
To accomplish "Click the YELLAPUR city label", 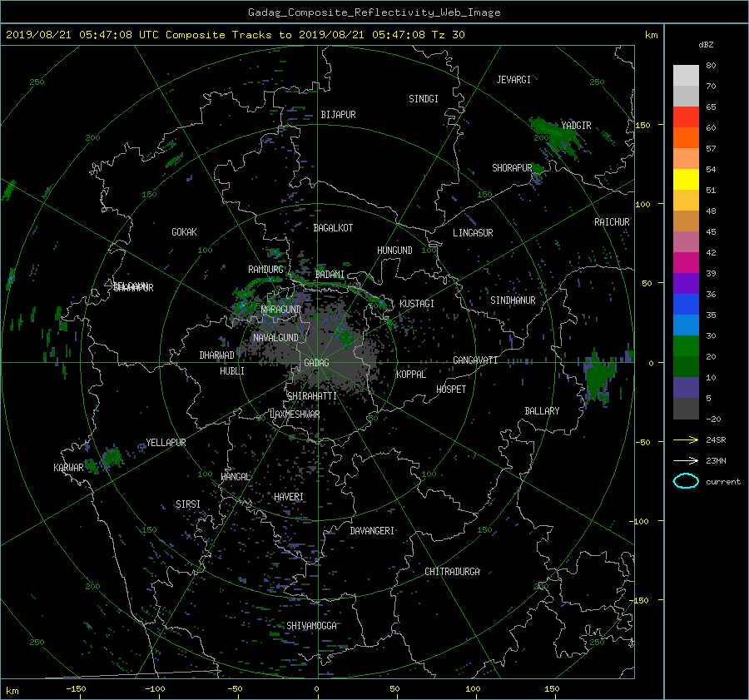I will [x=166, y=443].
